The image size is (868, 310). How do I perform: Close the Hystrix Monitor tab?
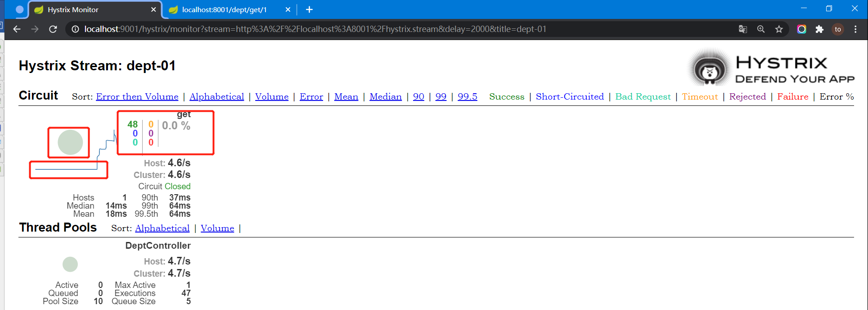pyautogui.click(x=153, y=9)
